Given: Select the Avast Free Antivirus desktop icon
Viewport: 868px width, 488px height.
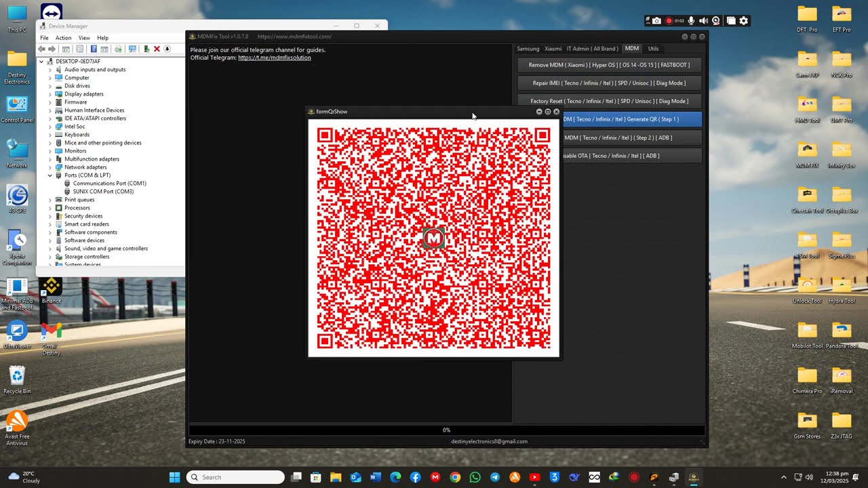Looking at the screenshot, I should 17,428.
